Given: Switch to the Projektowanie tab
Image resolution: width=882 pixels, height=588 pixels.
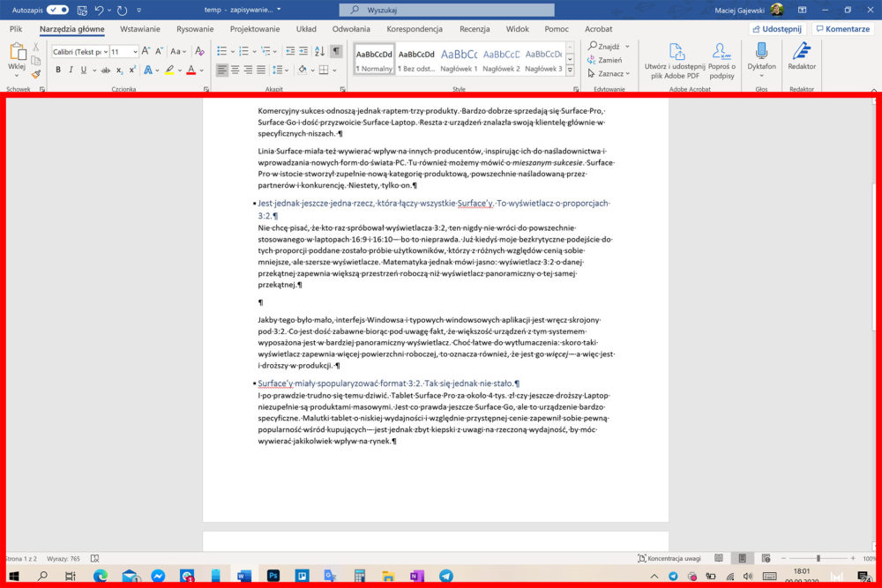Looking at the screenshot, I should tap(255, 29).
